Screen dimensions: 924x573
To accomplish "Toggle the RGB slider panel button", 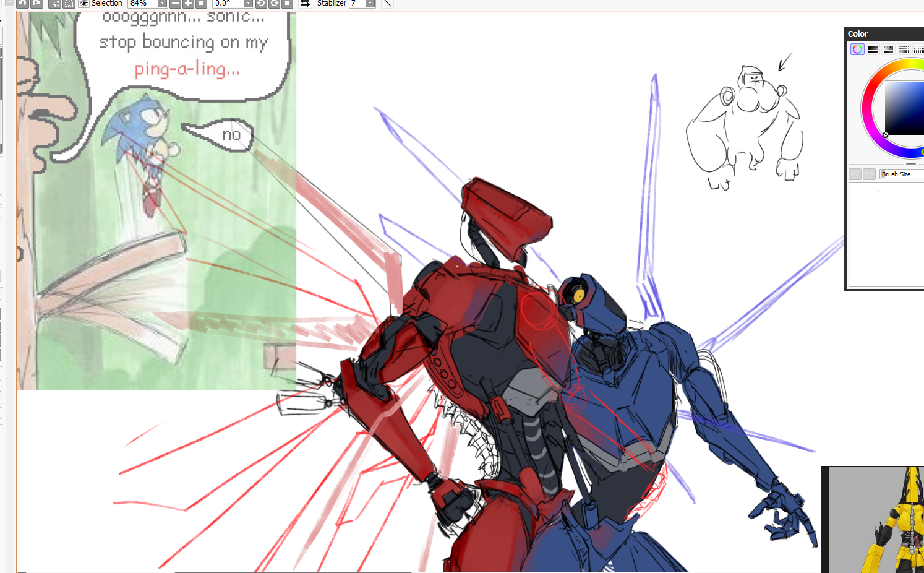I will coord(873,50).
